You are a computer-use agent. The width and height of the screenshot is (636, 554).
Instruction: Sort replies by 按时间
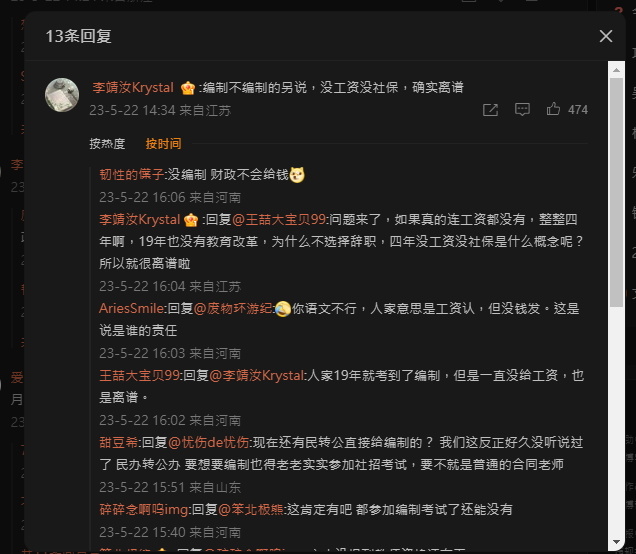163,144
